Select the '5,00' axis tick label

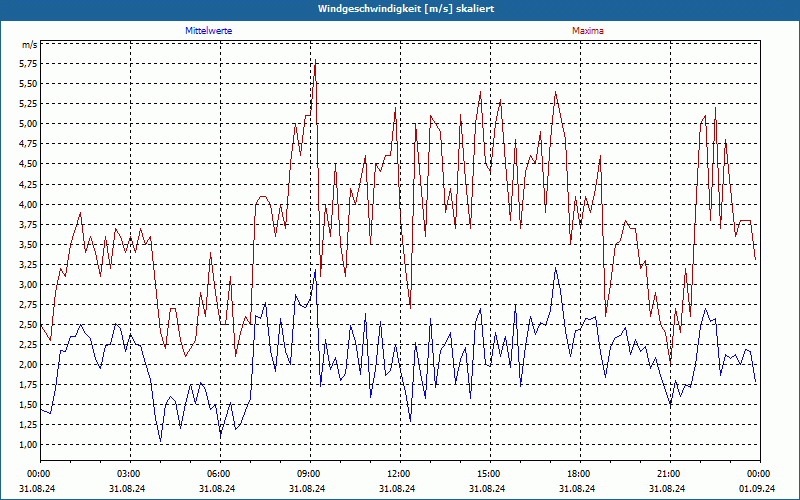click(x=28, y=124)
